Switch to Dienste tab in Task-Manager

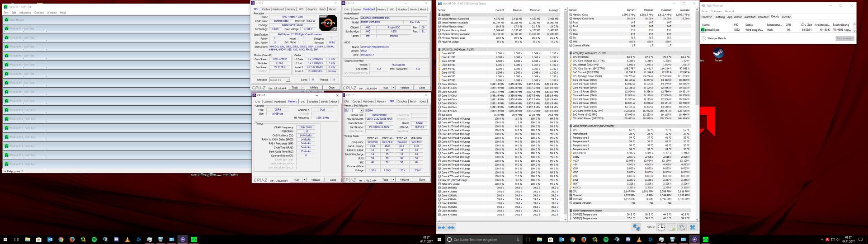point(786,17)
